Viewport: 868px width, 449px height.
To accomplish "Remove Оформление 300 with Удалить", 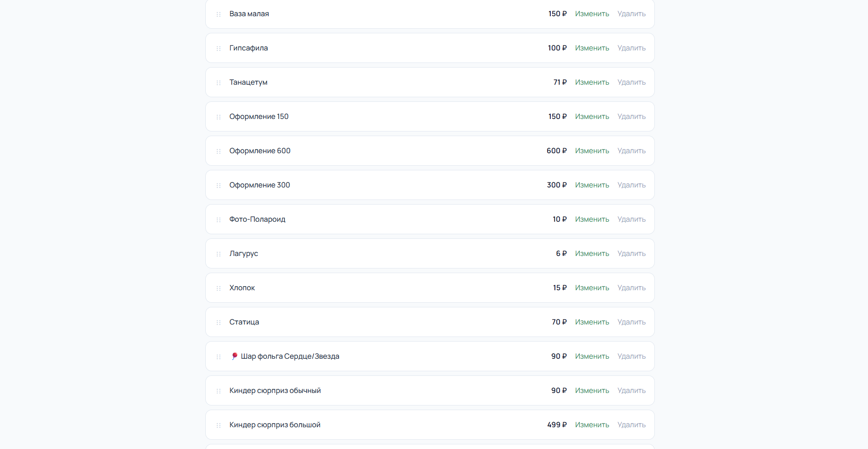I will (x=631, y=185).
